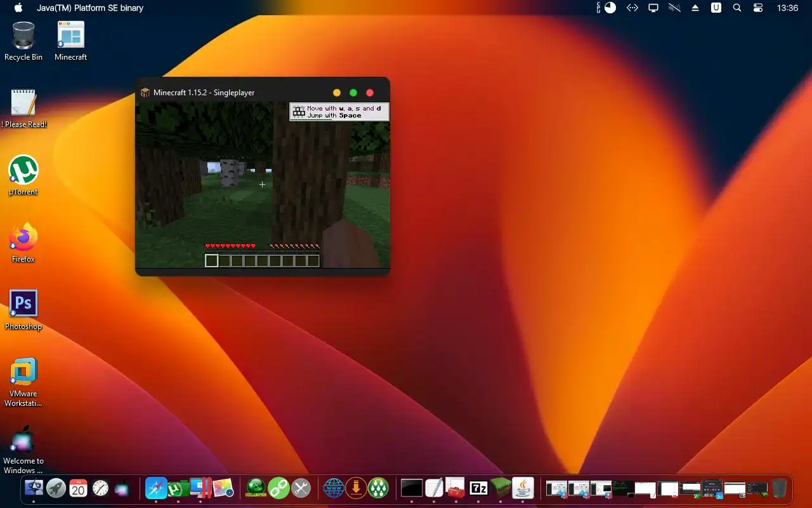Click the crossed-out status icon in menu bar
Screen dimensions: 812x508
[x=674, y=8]
